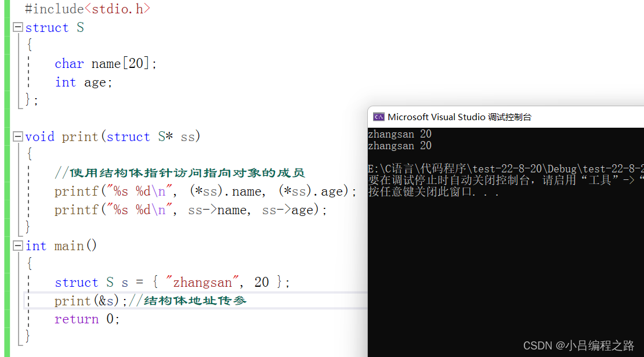Image resolution: width=644 pixels, height=357 pixels.
Task: Collapse the struct S code block
Action: (x=17, y=27)
